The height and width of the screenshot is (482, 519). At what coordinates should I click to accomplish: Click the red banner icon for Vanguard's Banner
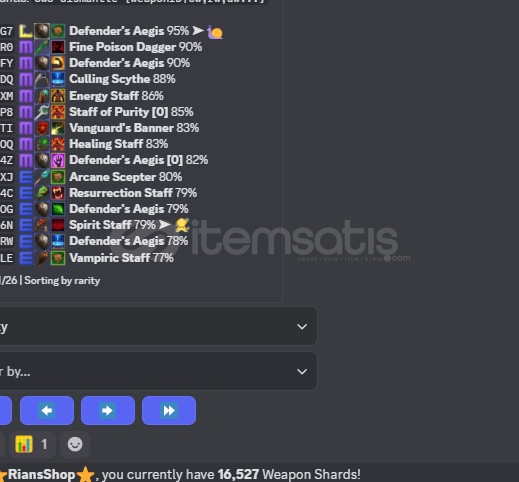pos(42,128)
